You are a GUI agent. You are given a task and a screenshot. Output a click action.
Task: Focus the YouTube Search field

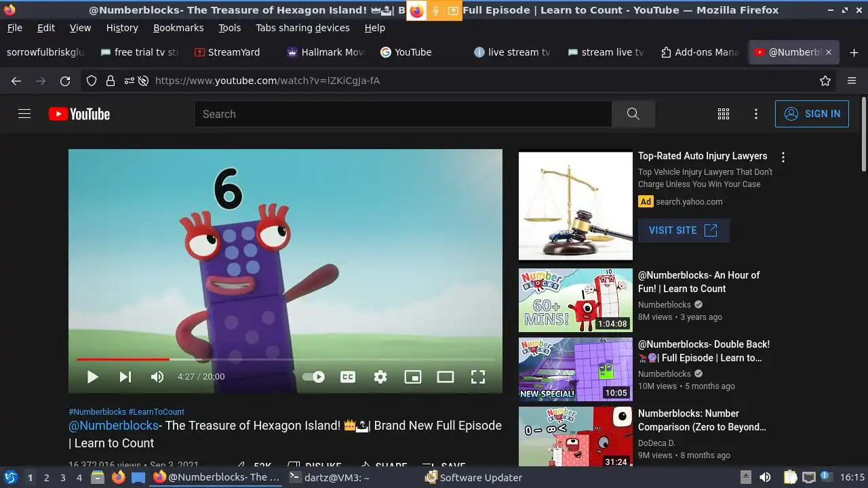(x=403, y=114)
